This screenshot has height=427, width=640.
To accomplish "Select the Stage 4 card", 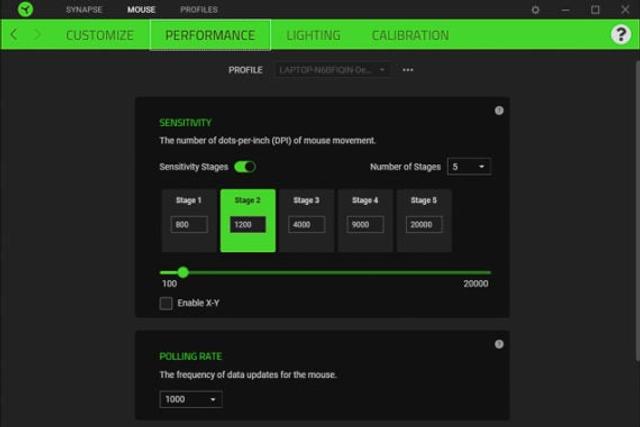I will pos(365,220).
